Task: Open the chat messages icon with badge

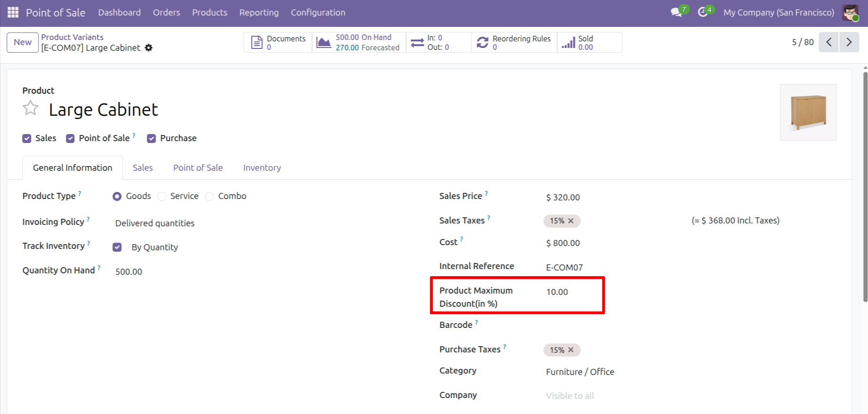Action: pos(677,12)
